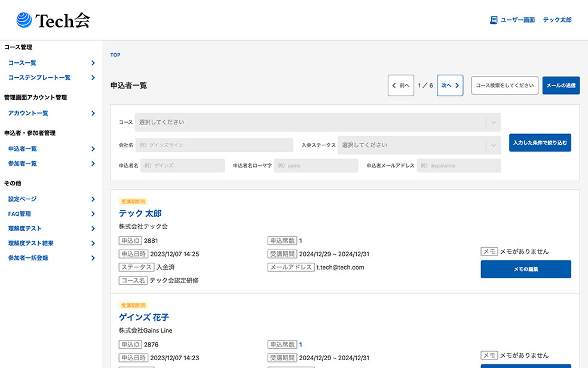
Task: Click メモの編集 for テック太郎
Action: pyautogui.click(x=525, y=269)
